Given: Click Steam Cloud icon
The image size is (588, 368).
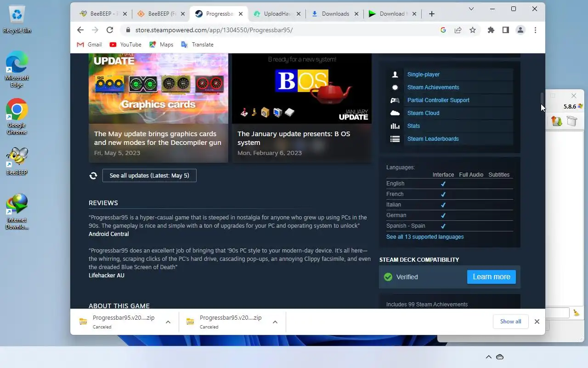Looking at the screenshot, I should [x=395, y=113].
